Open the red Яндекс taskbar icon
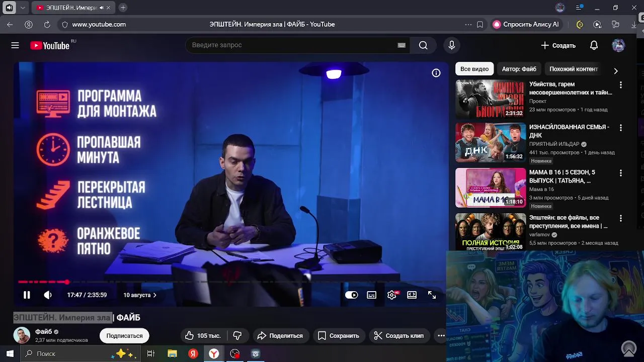This screenshot has width=644, height=362. 193,353
